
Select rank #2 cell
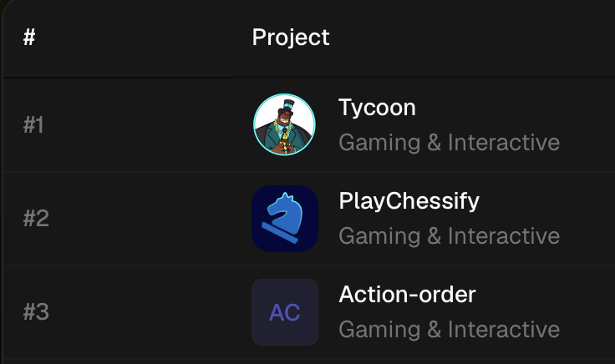pos(36,218)
